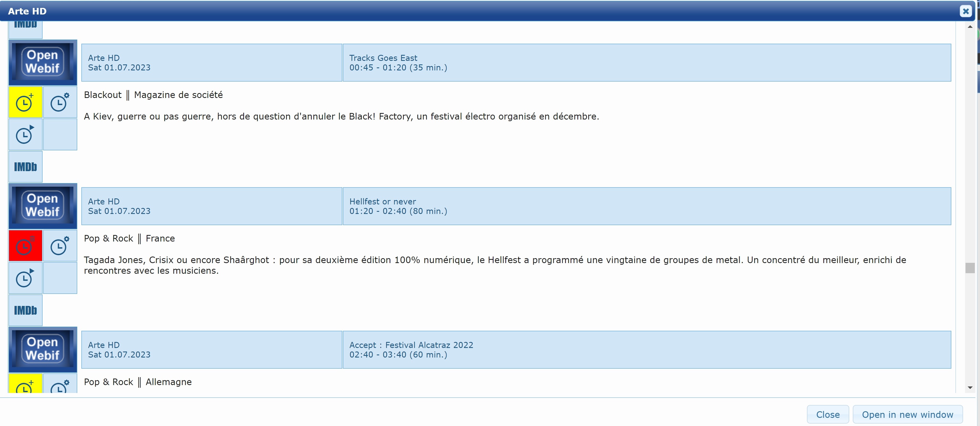
Task: Remove the red timer for Hellfest or never
Action: [x=25, y=246]
